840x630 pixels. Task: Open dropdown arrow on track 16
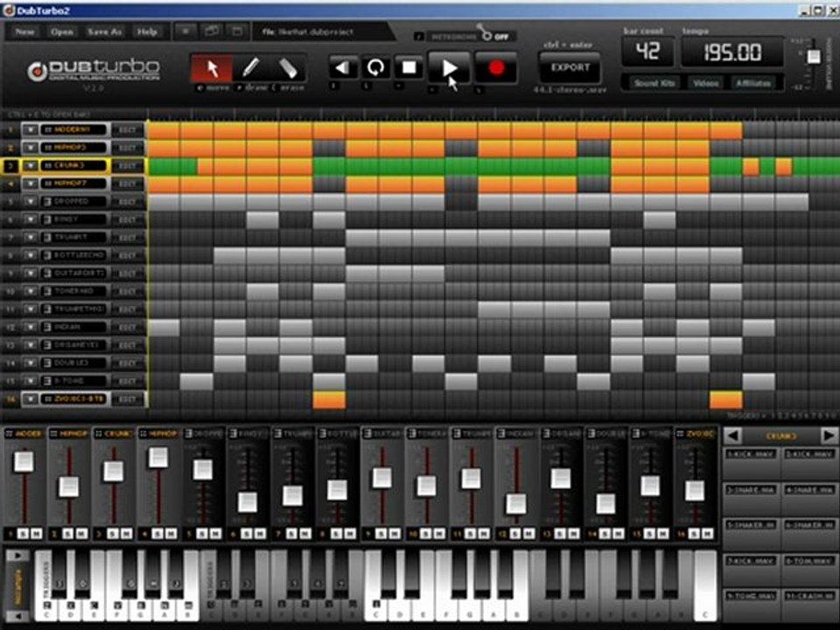30,399
